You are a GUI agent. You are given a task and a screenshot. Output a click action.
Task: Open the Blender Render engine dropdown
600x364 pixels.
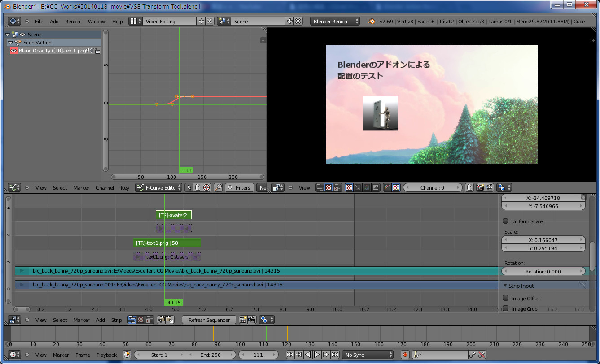click(x=335, y=21)
